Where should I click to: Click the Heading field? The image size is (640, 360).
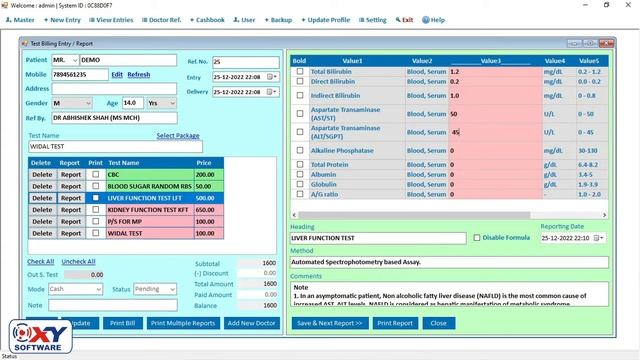378,238
